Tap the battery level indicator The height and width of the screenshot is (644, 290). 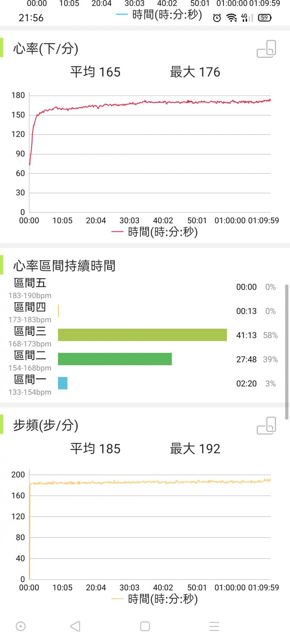[x=264, y=18]
